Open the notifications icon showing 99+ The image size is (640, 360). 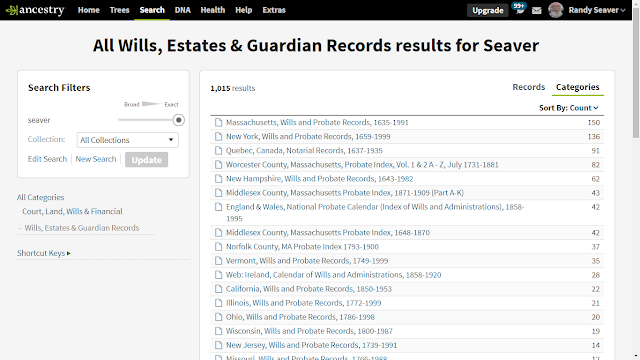coord(520,8)
